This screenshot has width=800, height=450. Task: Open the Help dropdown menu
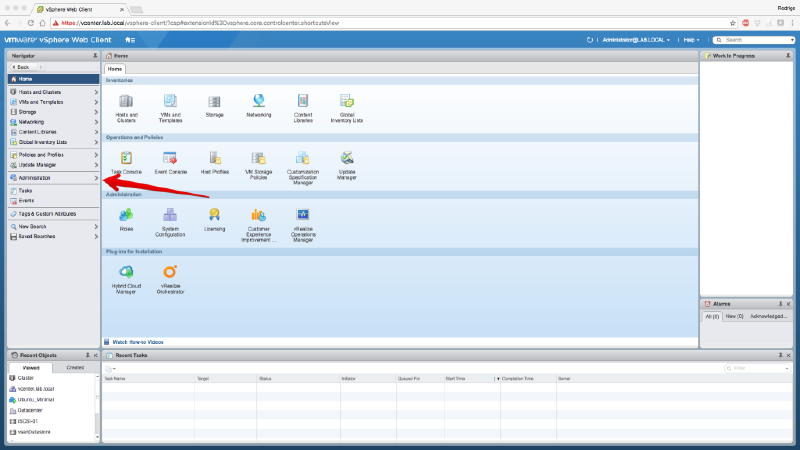tap(688, 40)
